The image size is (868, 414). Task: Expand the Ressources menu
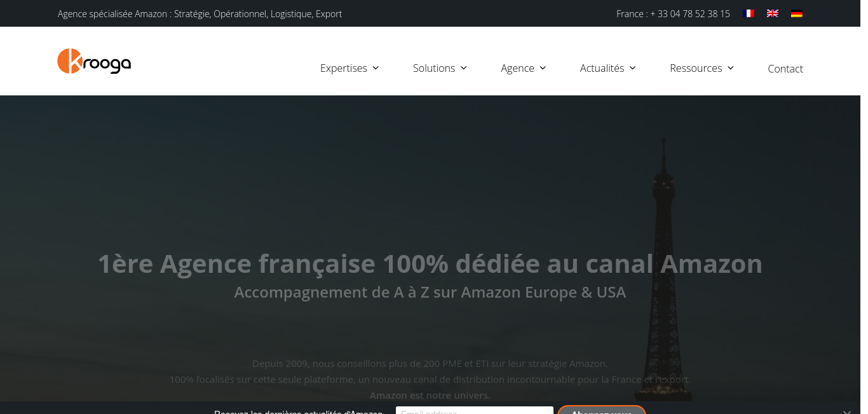pyautogui.click(x=702, y=68)
